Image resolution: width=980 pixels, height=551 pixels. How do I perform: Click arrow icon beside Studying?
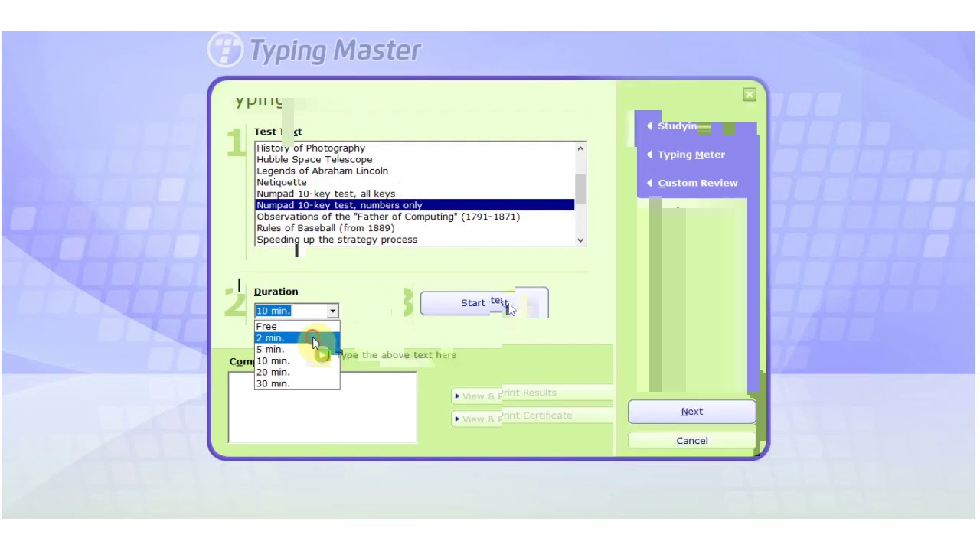coord(649,126)
